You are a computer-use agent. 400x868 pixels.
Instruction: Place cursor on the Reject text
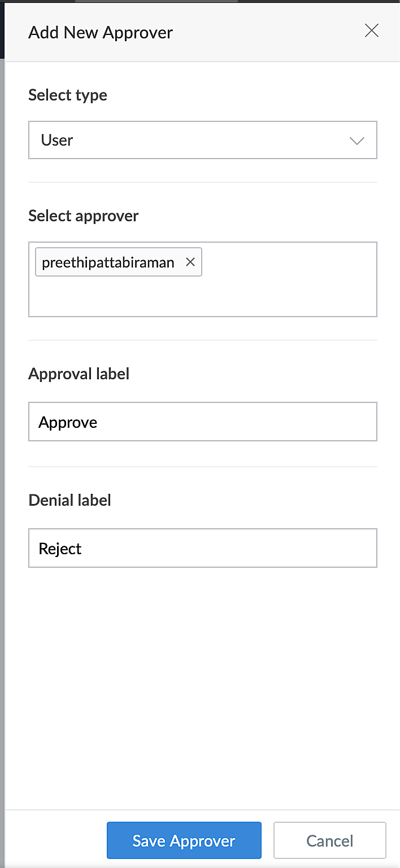tap(60, 549)
